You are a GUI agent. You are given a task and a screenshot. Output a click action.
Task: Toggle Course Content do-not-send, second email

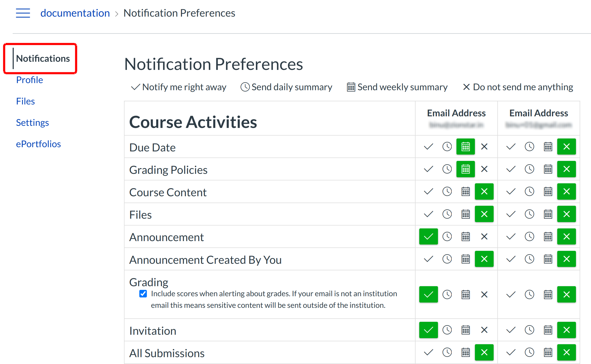[x=566, y=191]
